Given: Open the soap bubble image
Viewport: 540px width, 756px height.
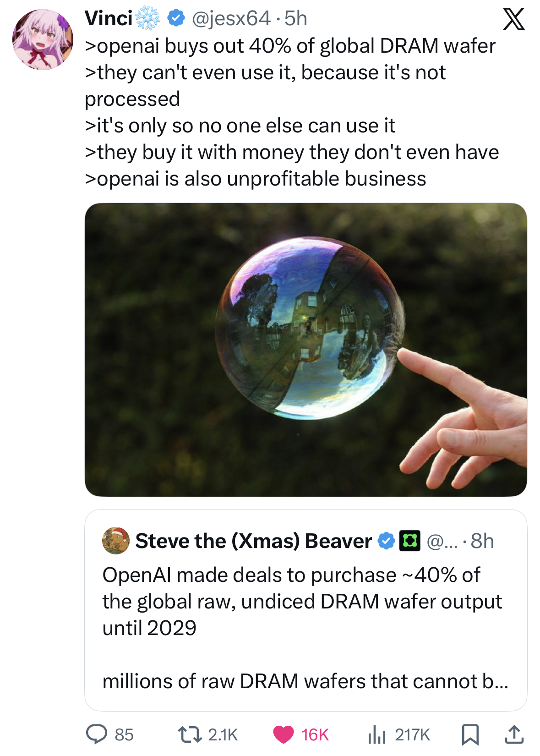Looking at the screenshot, I should (x=305, y=350).
